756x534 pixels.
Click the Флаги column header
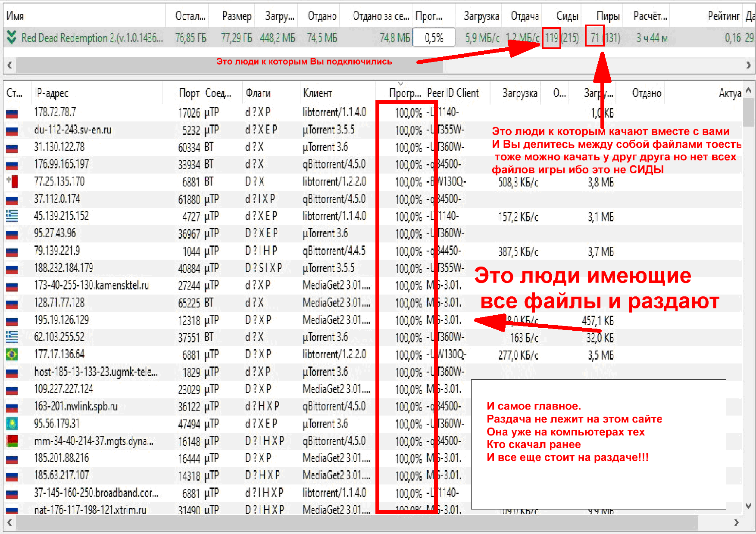[258, 93]
